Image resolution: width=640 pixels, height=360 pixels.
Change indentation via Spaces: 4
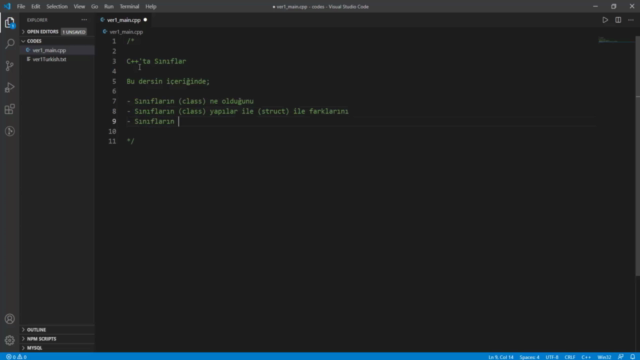click(529, 357)
